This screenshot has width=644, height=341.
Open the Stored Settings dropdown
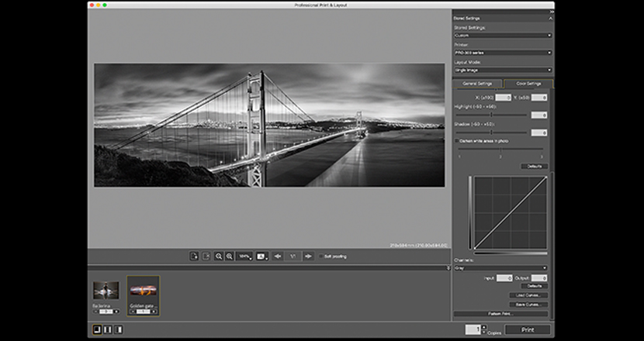tap(502, 35)
